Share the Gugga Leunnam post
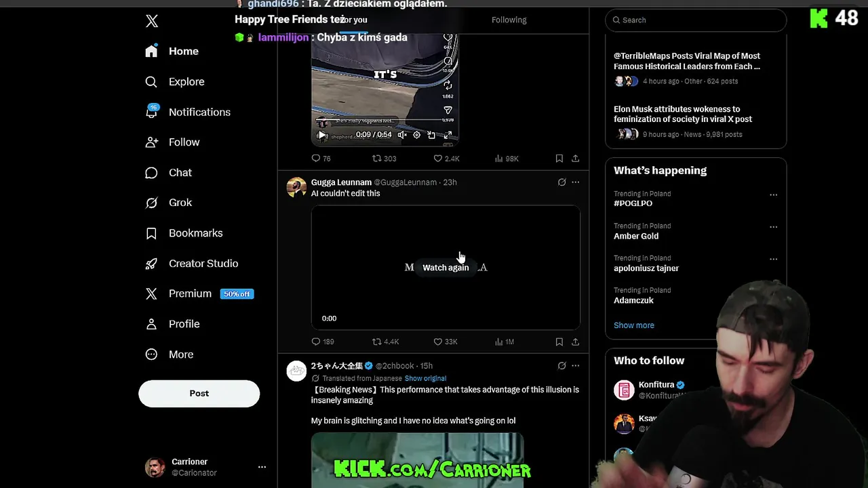Image resolution: width=868 pixels, height=488 pixels. (x=575, y=342)
